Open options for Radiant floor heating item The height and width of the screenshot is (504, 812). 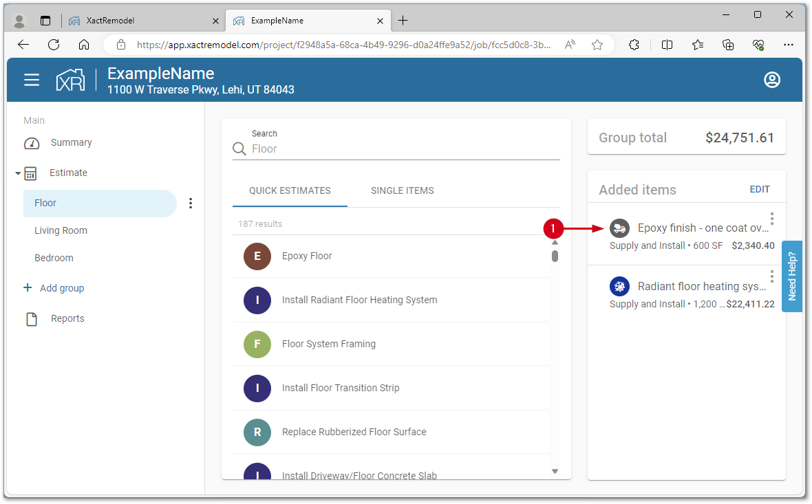[x=772, y=276]
